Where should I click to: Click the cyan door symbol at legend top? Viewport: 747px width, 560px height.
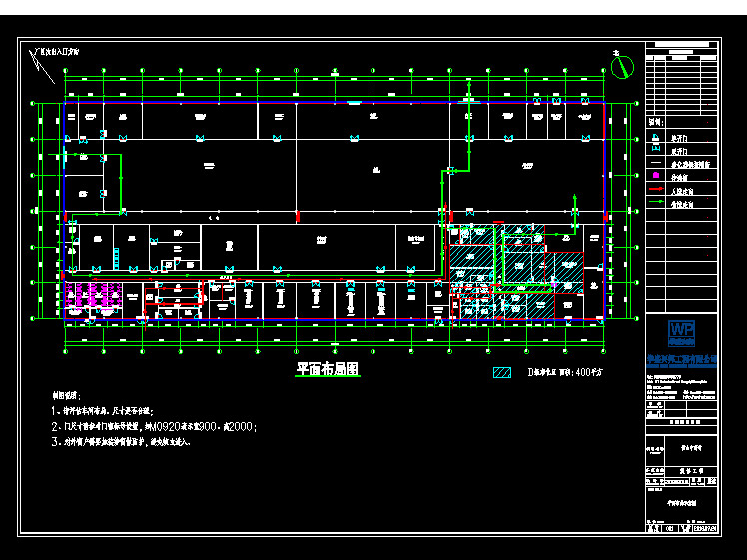click(655, 137)
